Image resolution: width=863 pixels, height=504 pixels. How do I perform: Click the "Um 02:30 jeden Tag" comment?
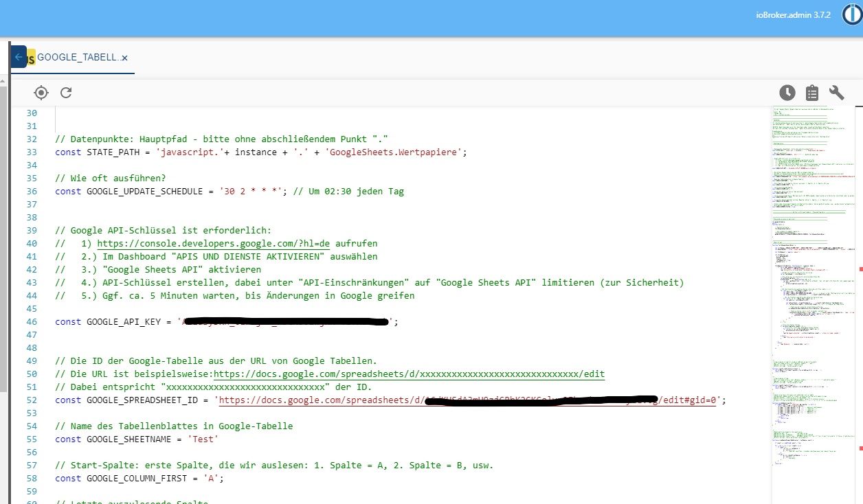(348, 191)
